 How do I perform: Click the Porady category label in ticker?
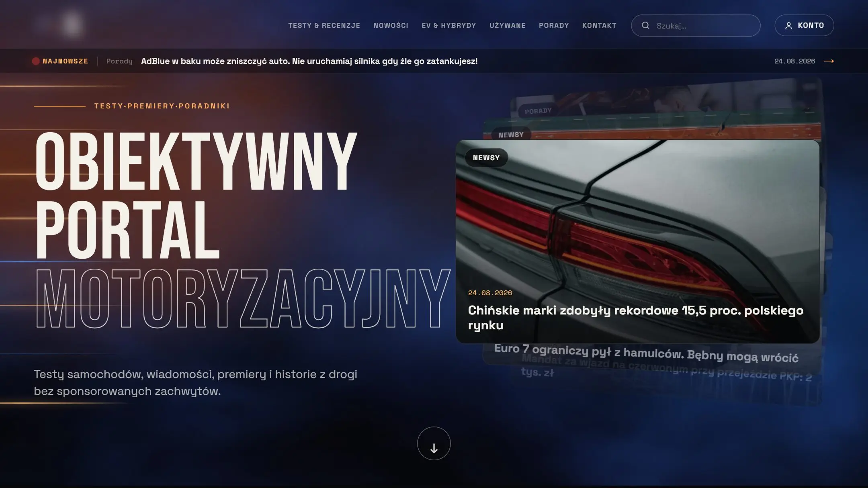[119, 61]
